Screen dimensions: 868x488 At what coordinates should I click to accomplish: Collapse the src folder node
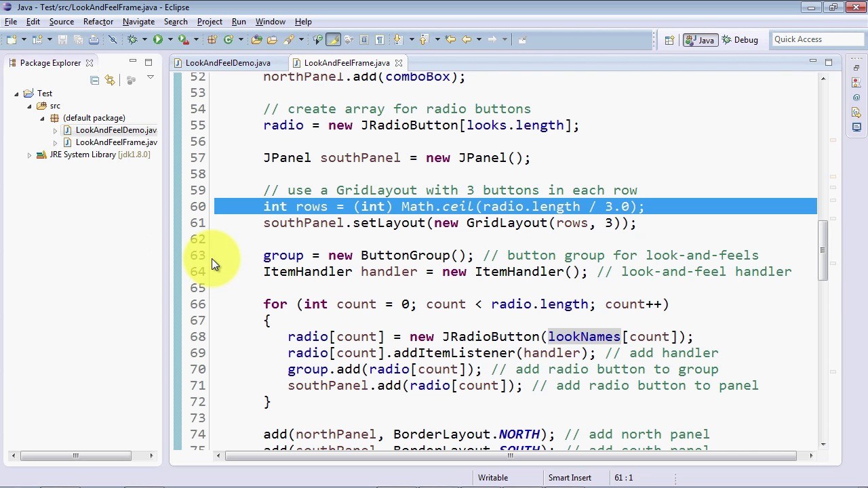point(29,106)
